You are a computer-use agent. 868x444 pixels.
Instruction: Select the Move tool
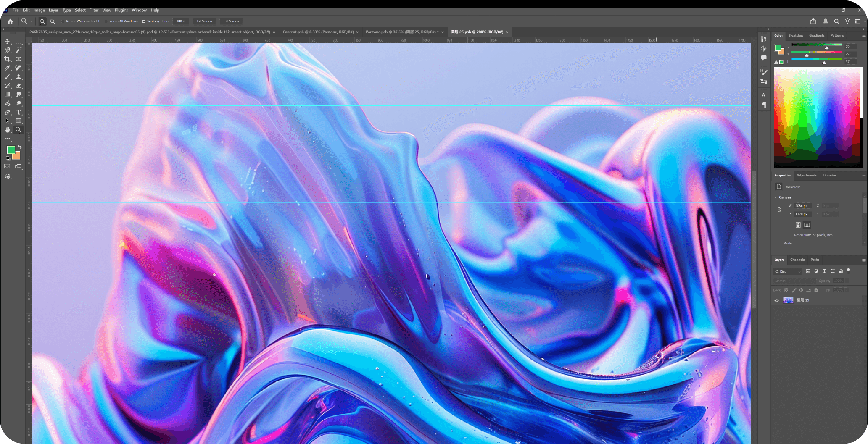pyautogui.click(x=7, y=41)
